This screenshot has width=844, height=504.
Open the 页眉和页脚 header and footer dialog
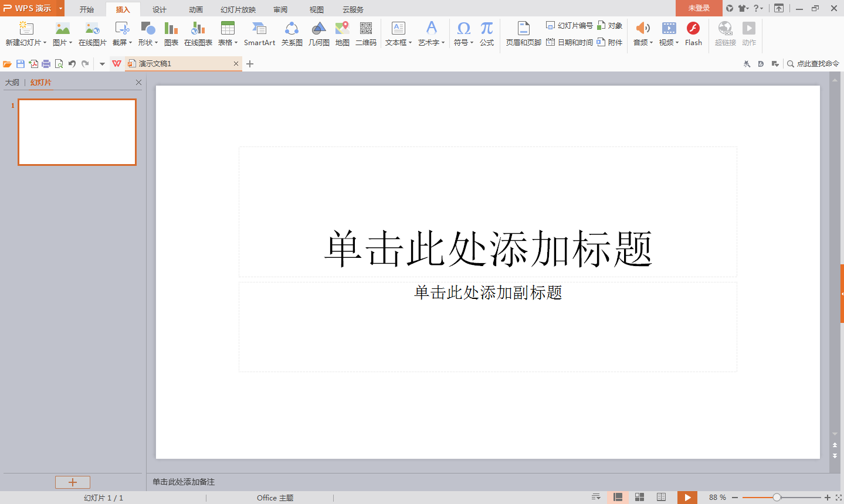(x=522, y=34)
